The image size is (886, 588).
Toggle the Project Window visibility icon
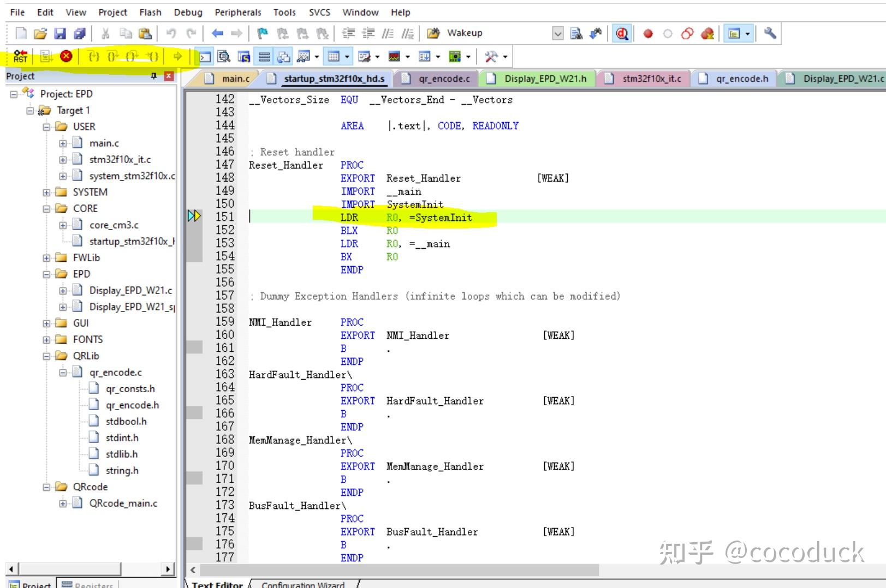click(734, 33)
